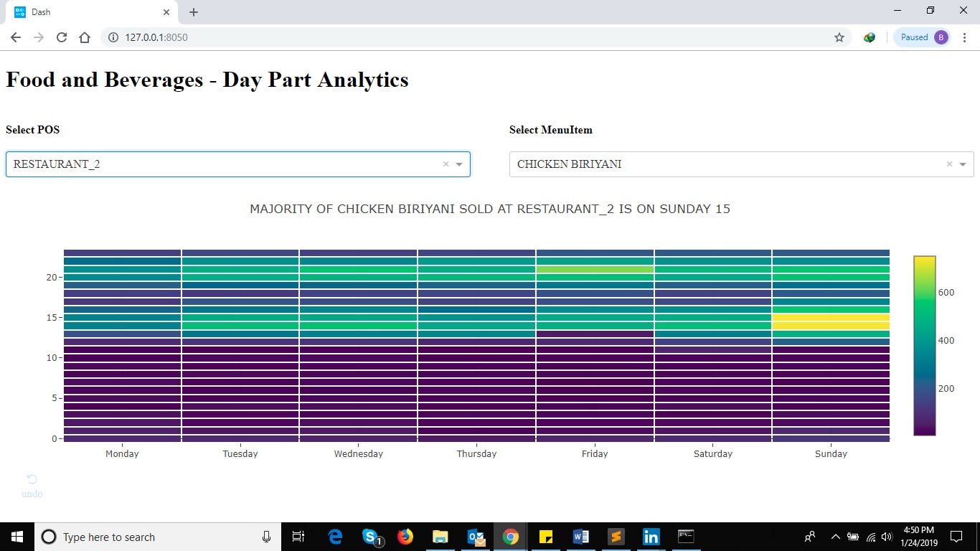Click the yellow Sunday 15 heatmap cell
Image resolution: width=980 pixels, height=551 pixels.
click(x=831, y=317)
